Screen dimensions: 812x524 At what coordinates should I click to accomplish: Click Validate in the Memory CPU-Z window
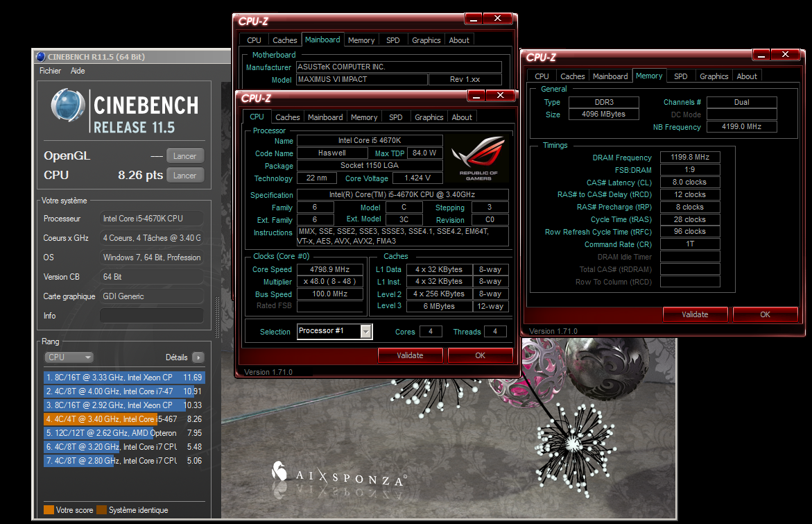[x=695, y=314]
